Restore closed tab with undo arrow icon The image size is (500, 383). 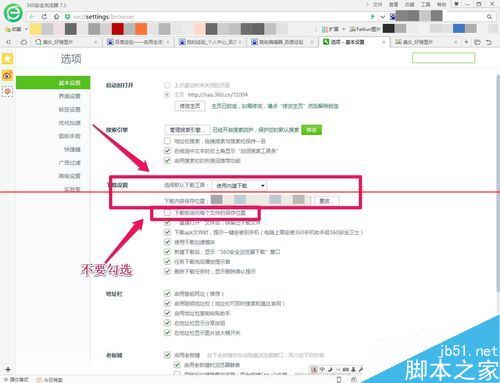pos(489,42)
